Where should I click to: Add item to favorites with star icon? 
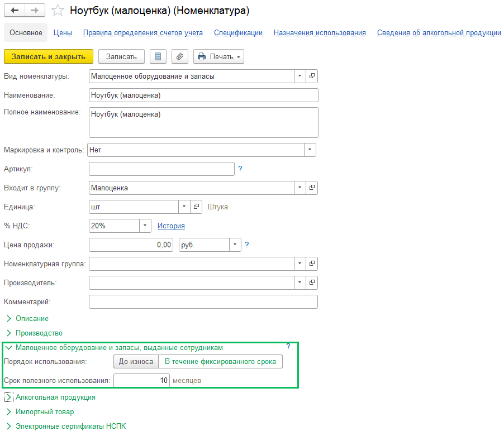(57, 11)
